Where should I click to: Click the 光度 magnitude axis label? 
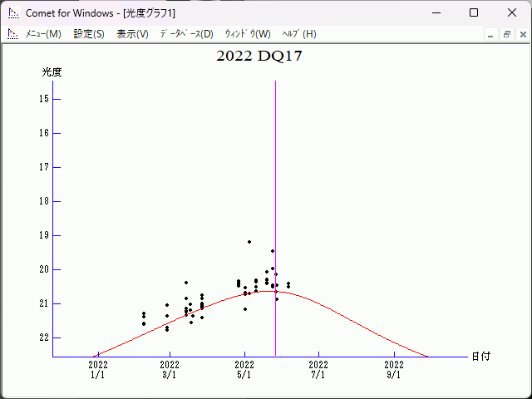pos(52,72)
